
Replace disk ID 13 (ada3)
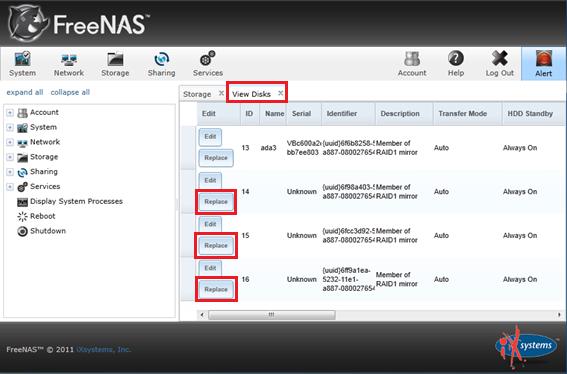click(216, 158)
